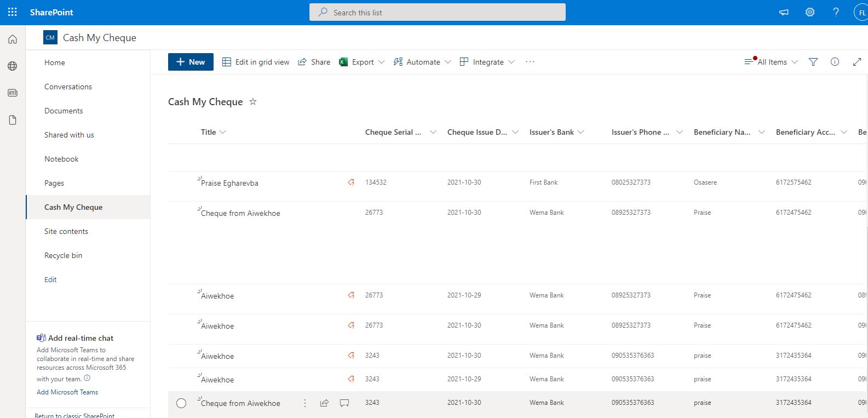Open Cheque from Aiwekhoe item serial 26773
This screenshot has height=418, width=868.
tap(240, 213)
